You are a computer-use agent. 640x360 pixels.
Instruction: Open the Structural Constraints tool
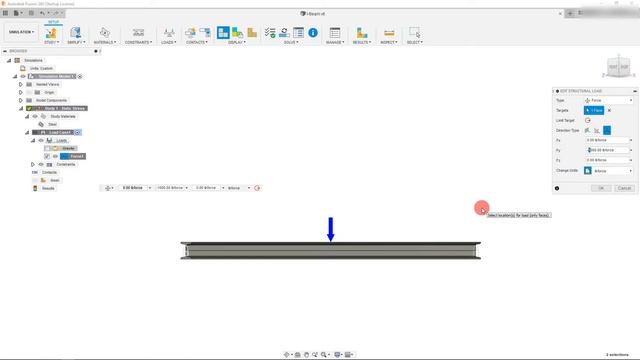(138, 33)
